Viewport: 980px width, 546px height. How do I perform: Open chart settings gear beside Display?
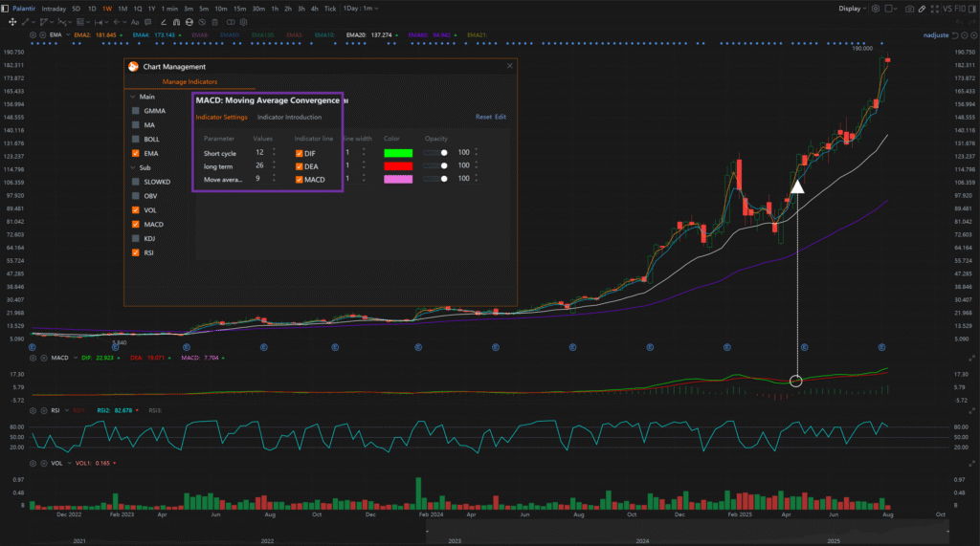876,9
